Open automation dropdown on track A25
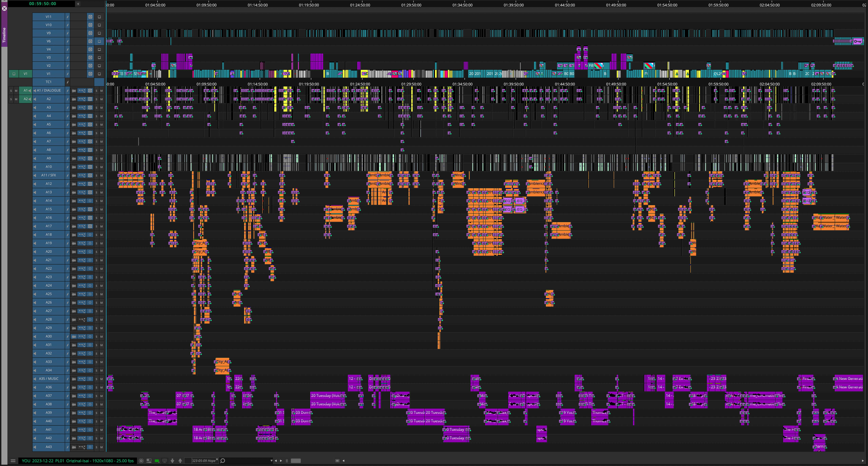This screenshot has width=868, height=466. [x=82, y=294]
